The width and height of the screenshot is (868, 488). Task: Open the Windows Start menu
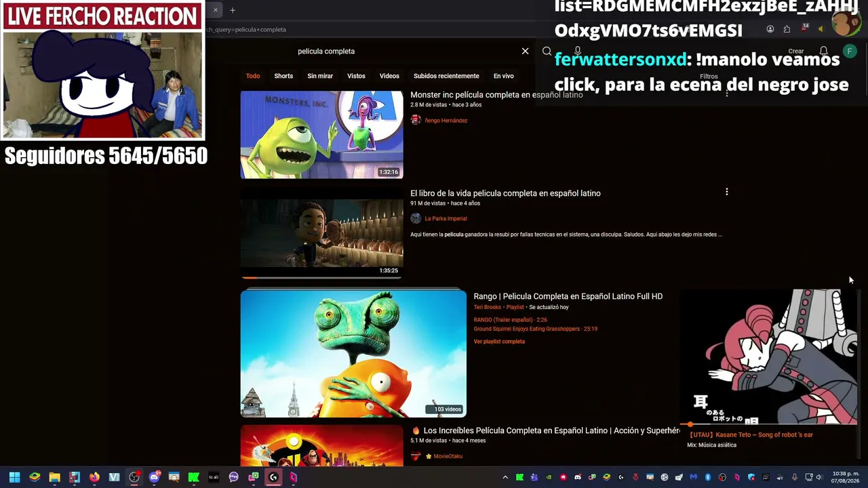(x=14, y=477)
